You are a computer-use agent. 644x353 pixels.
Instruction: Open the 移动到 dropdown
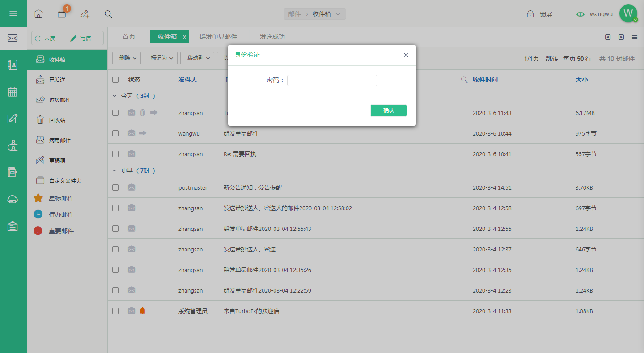197,58
